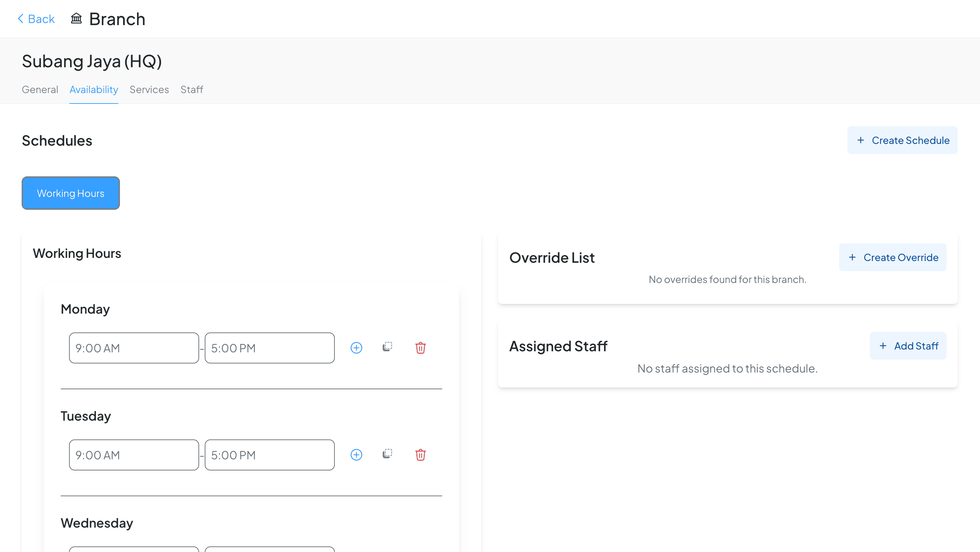
Task: Open Monday end time 5:00 PM picker
Action: click(x=269, y=348)
